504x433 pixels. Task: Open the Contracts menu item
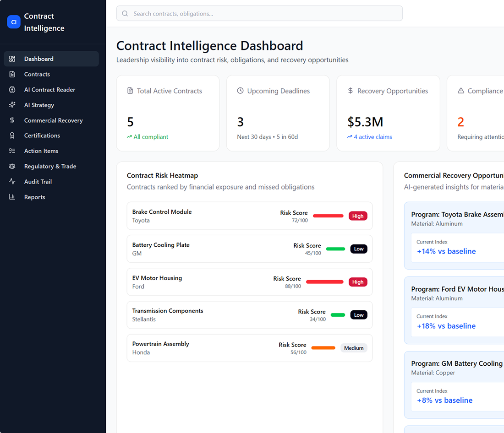click(x=51, y=74)
